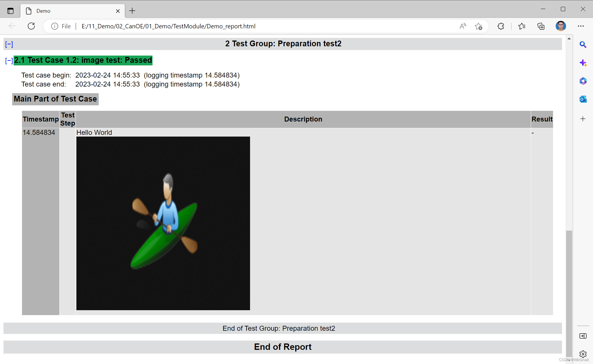Click the 'Test case end:' label
This screenshot has width=593, height=364.
44,84
